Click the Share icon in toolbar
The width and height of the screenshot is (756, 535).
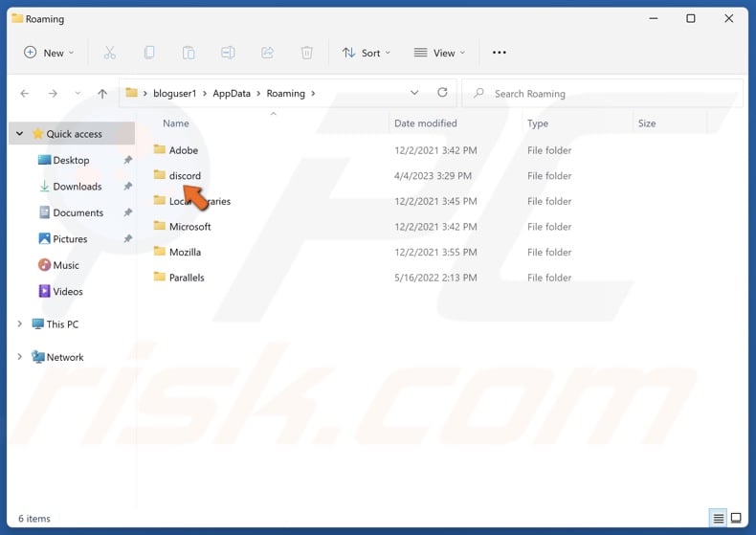pos(267,53)
